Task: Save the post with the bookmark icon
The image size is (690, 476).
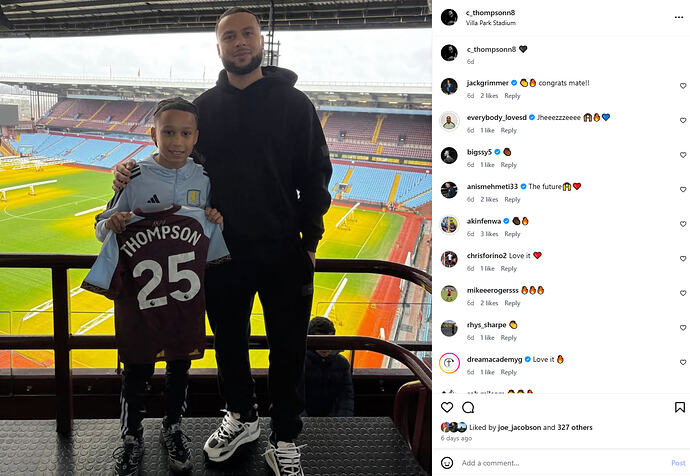Action: coord(679,407)
